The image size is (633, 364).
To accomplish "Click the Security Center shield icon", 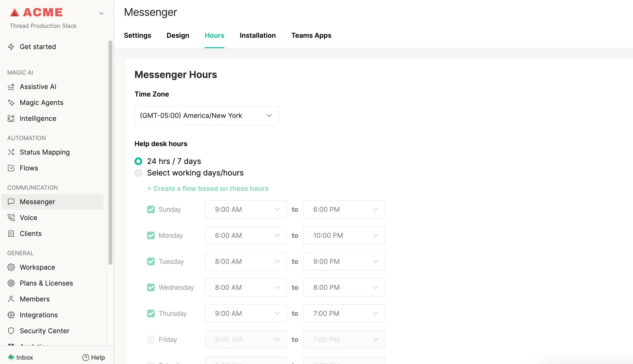I will 11,331.
